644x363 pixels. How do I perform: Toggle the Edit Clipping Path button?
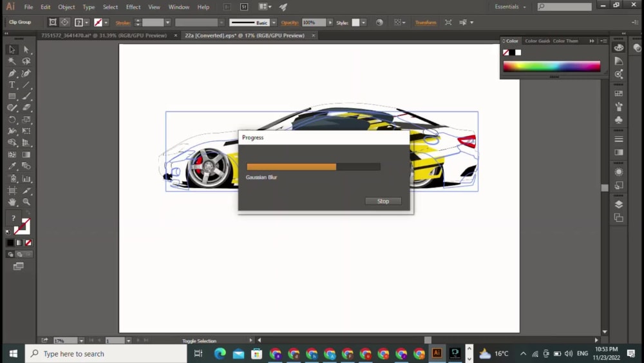click(x=53, y=22)
